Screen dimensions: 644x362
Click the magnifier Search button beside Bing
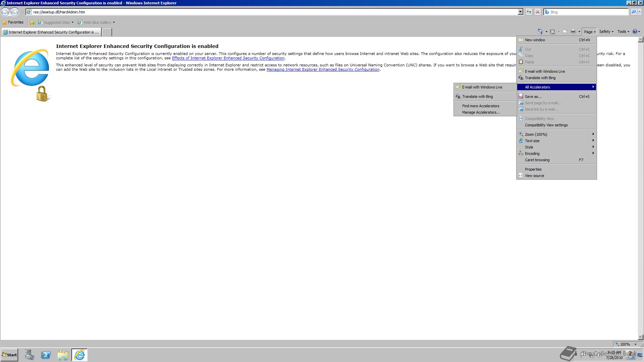coord(633,12)
